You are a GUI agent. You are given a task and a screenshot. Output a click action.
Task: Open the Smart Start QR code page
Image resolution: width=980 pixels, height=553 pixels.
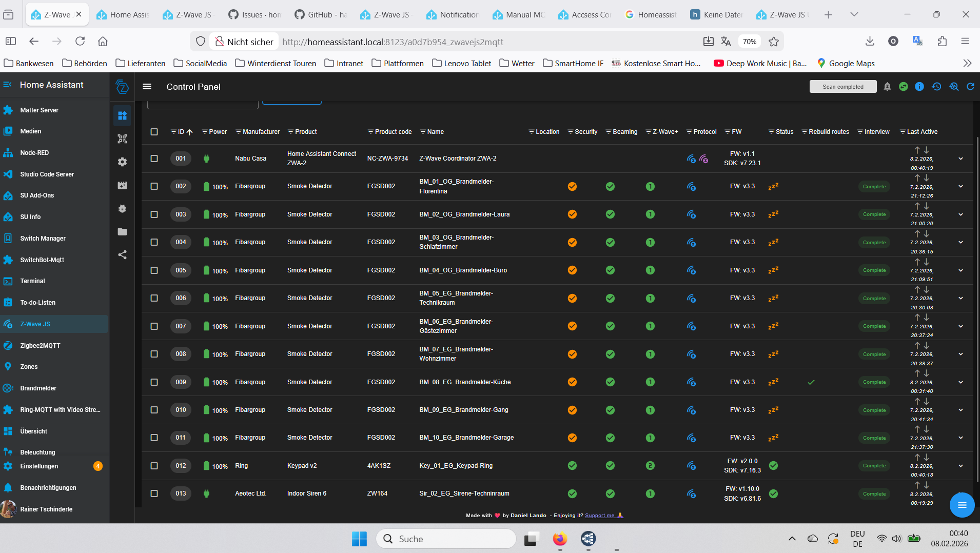(122, 139)
